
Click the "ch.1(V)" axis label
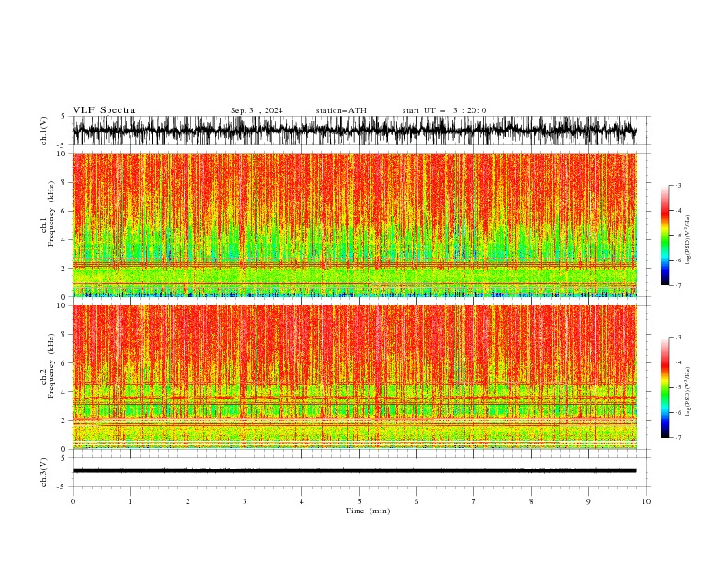44,131
